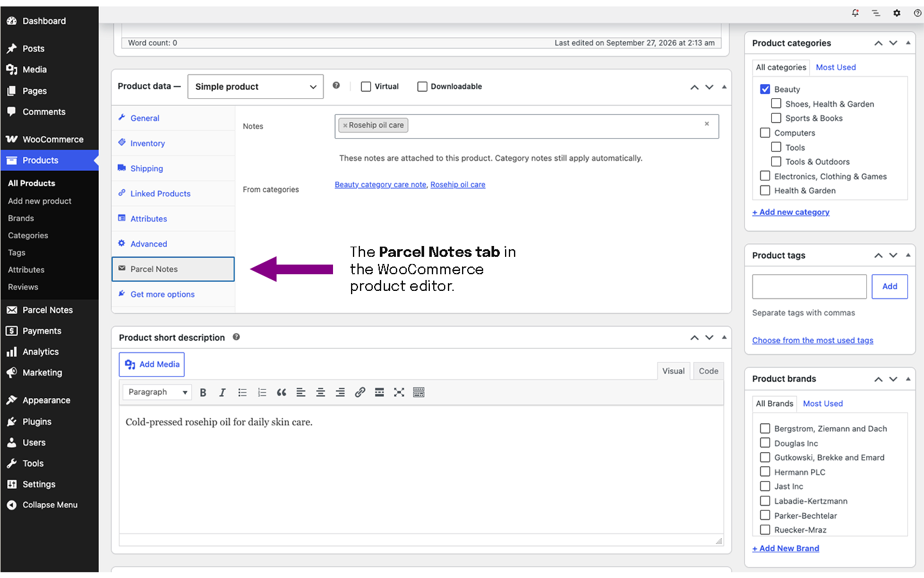924x578 pixels.
Task: Apply blockquote formatting
Action: (x=281, y=392)
